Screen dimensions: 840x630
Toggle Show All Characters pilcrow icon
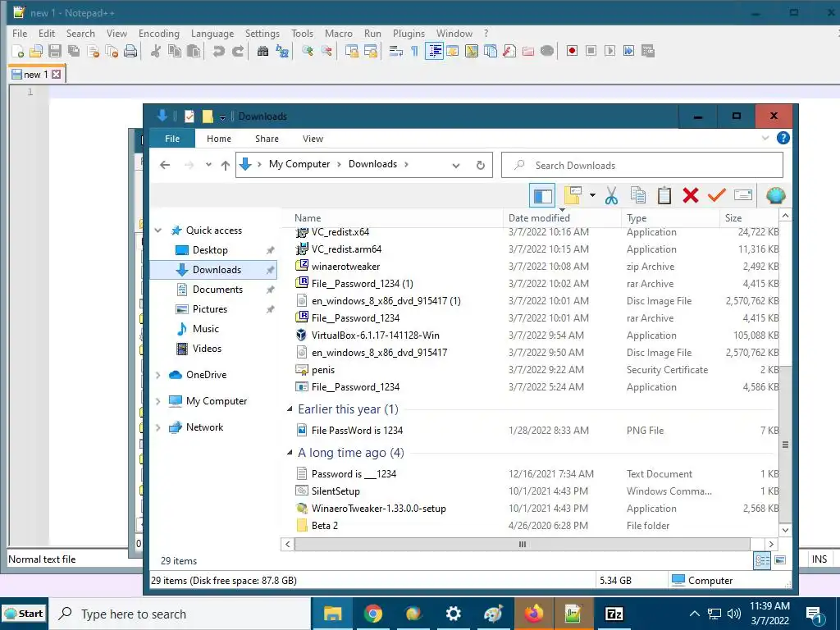point(414,51)
